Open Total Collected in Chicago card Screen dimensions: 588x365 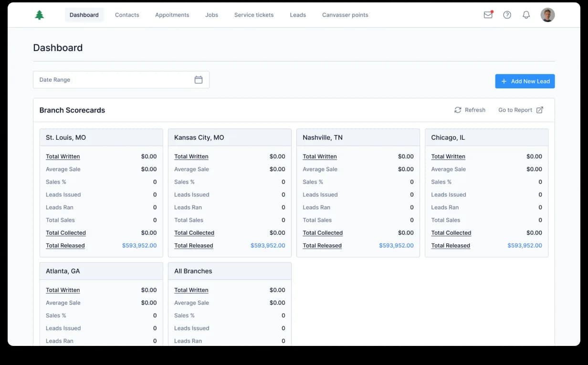tap(451, 233)
